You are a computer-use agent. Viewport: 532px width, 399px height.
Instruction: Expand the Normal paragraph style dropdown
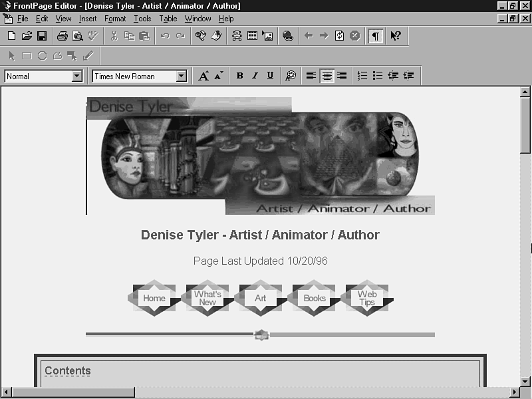tap(76, 76)
